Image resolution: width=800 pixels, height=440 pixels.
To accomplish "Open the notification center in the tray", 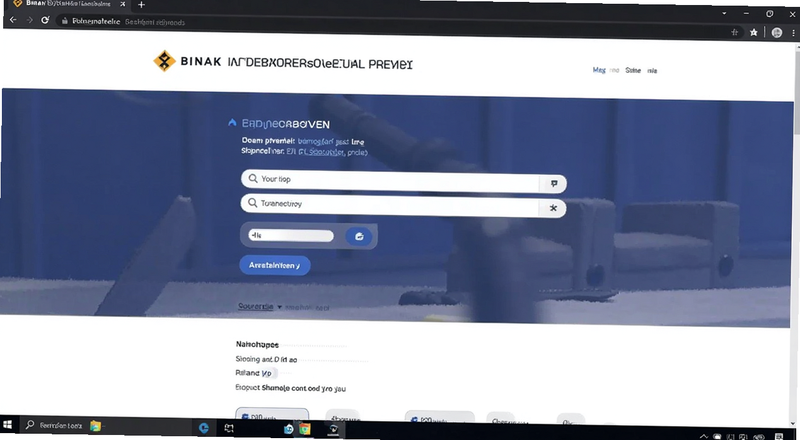I will point(779,436).
